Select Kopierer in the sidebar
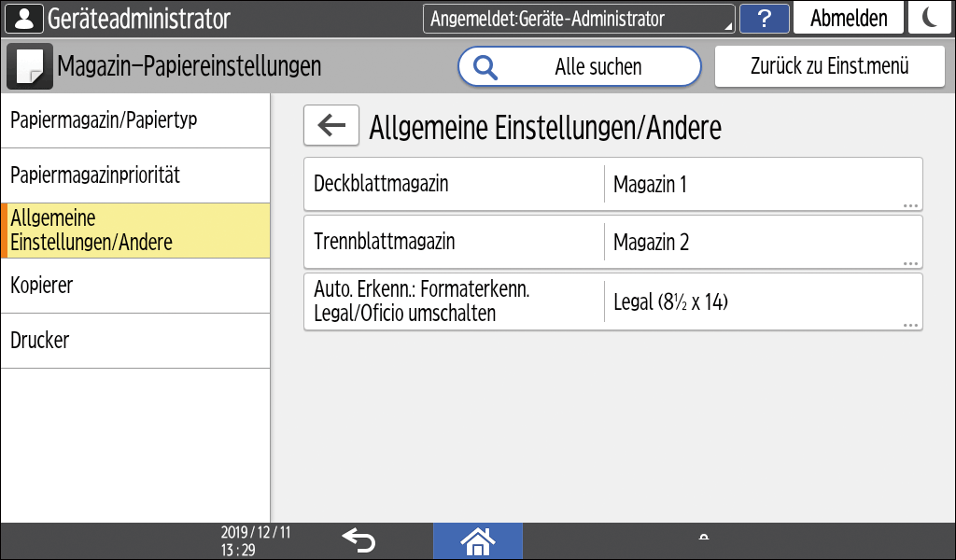This screenshot has height=560, width=956. 135,285
